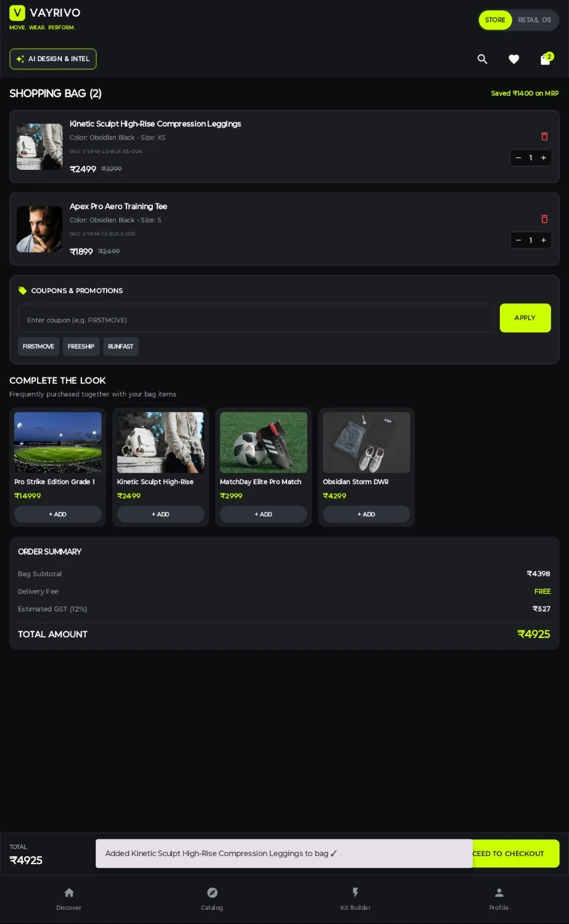Decrease quantity of Kinetic Sculpt Leggings

(518, 157)
